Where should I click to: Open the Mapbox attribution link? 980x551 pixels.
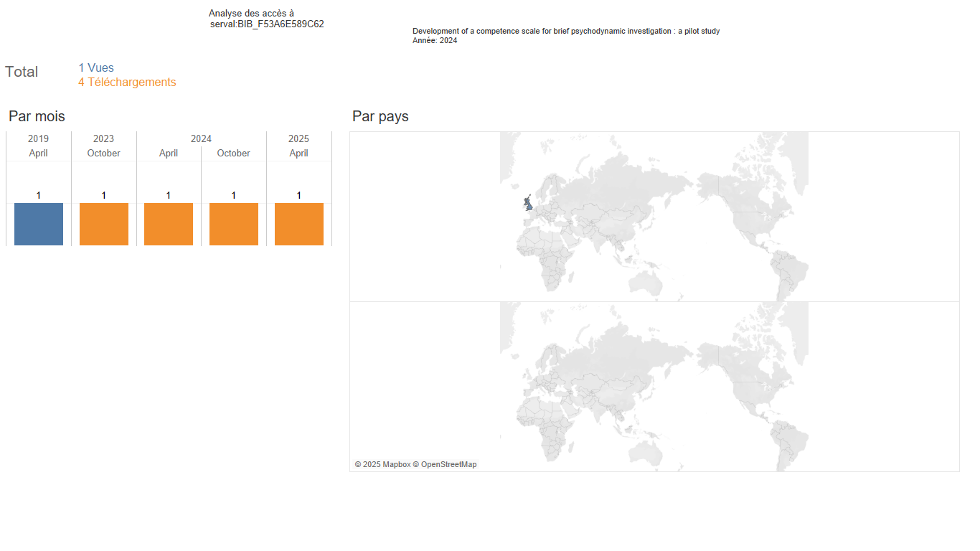(382, 464)
